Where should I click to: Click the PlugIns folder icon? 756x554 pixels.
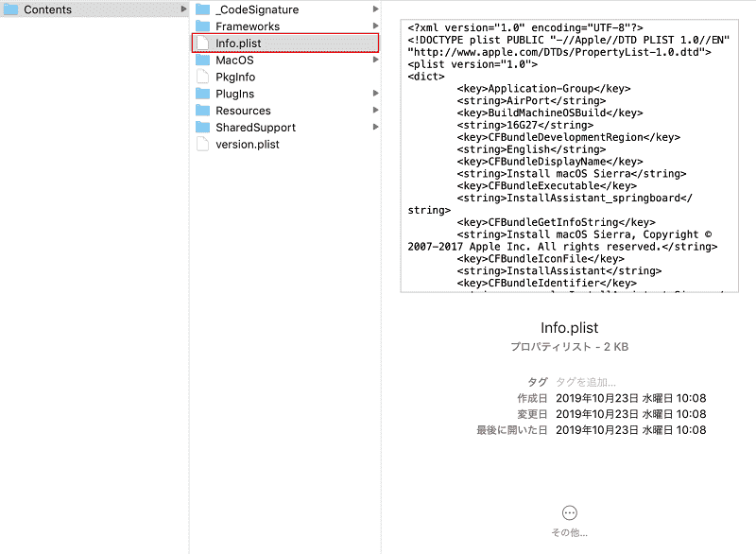coord(202,94)
